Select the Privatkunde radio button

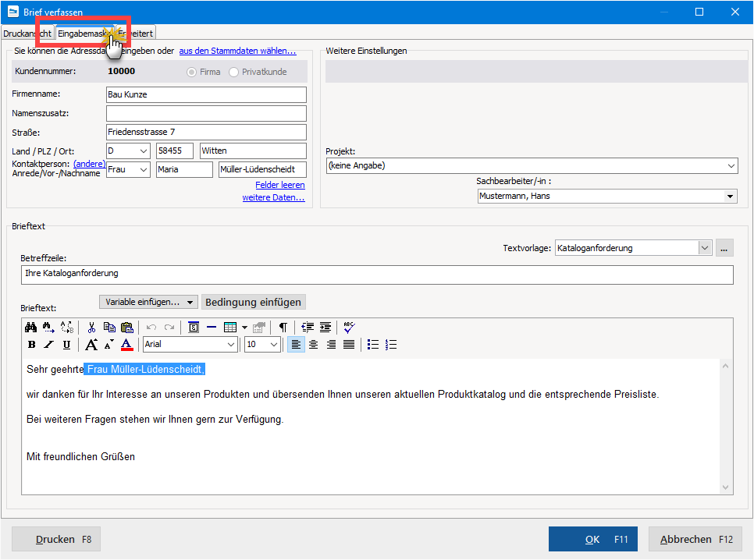coord(233,72)
